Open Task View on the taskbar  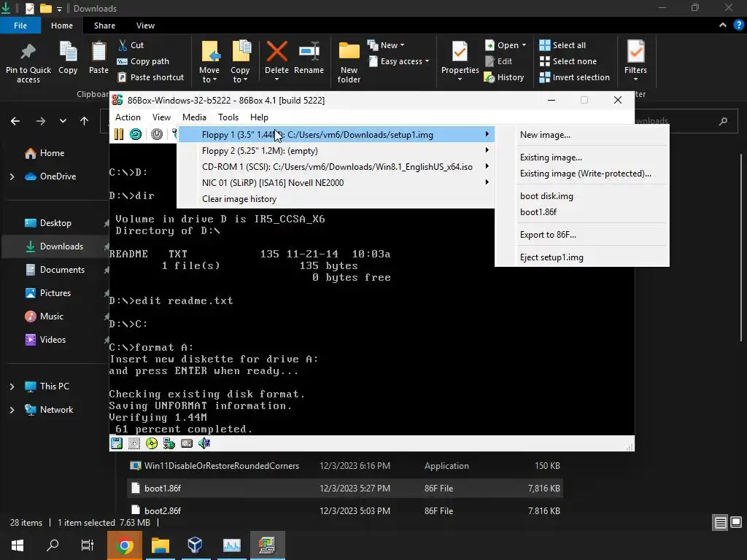88,545
